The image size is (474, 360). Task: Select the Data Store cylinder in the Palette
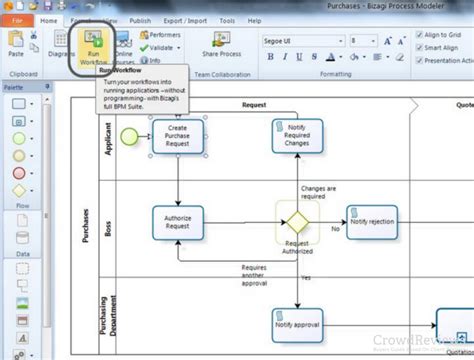(x=22, y=238)
